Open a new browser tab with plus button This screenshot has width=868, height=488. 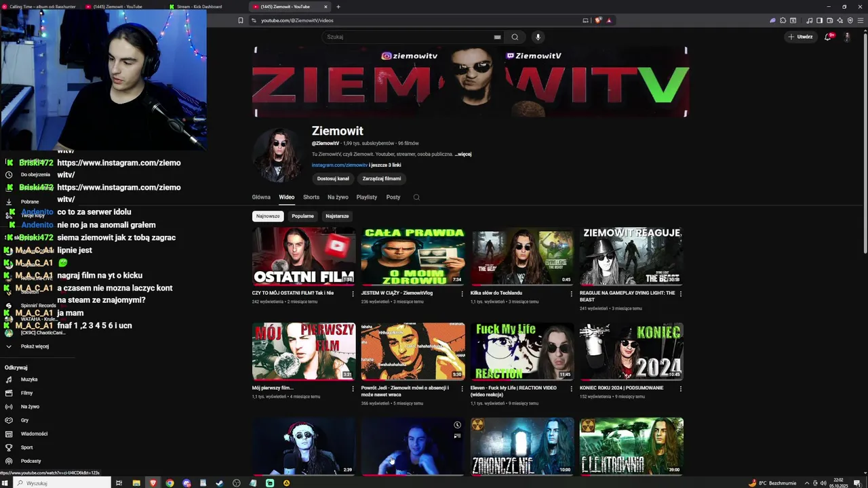pos(338,7)
